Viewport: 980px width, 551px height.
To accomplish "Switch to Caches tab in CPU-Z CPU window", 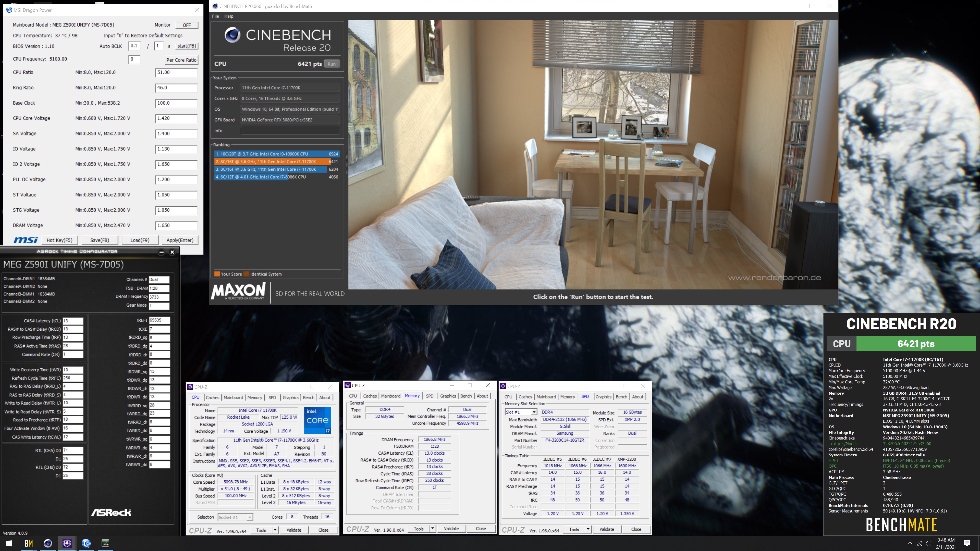I will tap(213, 397).
